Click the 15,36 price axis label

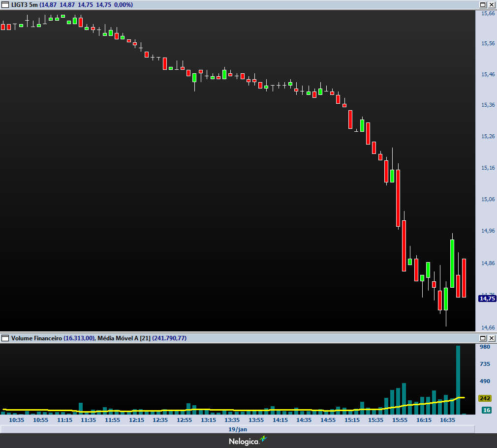click(488, 105)
